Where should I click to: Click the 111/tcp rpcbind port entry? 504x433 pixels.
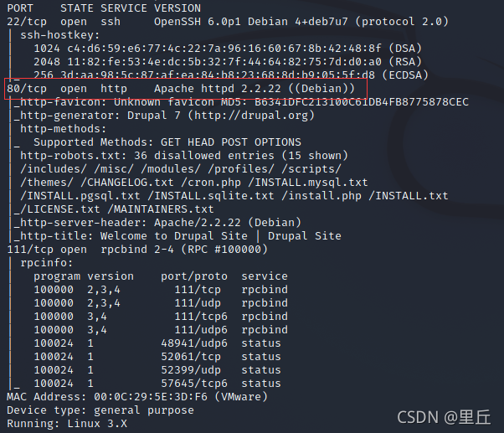[x=28, y=250]
